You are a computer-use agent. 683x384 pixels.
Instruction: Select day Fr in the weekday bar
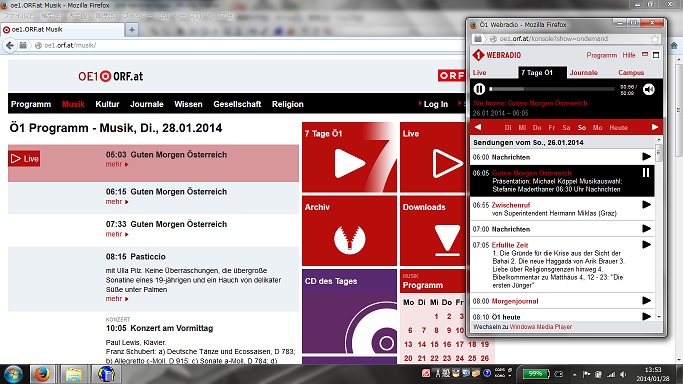point(552,128)
